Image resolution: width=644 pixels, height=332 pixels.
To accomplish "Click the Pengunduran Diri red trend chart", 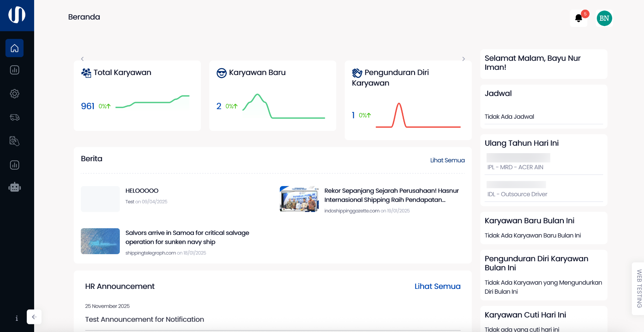I will (x=418, y=115).
